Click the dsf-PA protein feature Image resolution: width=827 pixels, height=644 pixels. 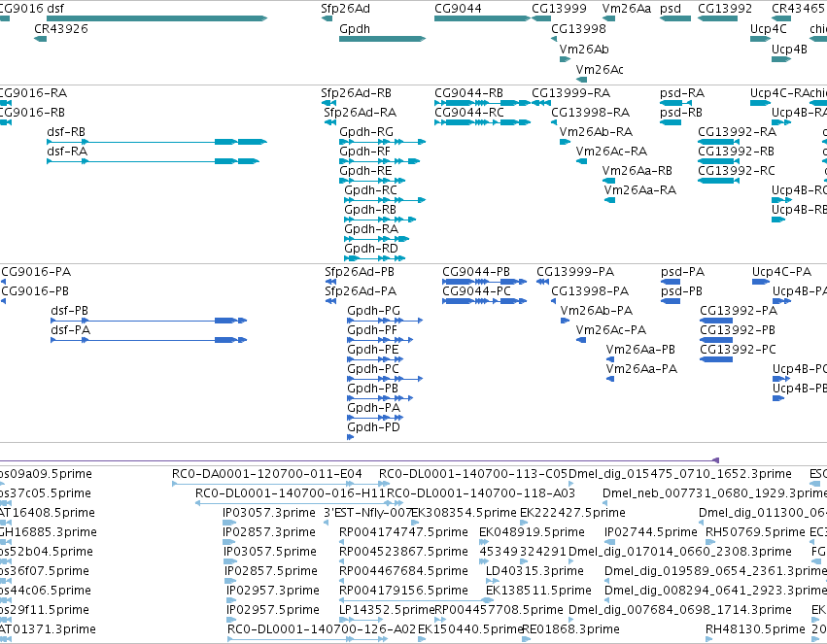tap(149, 340)
